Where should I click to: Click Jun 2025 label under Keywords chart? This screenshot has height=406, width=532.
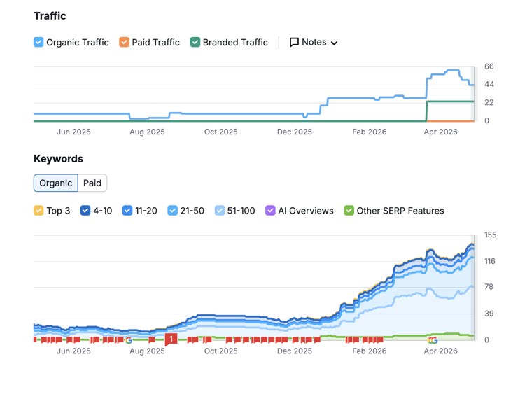(73, 351)
